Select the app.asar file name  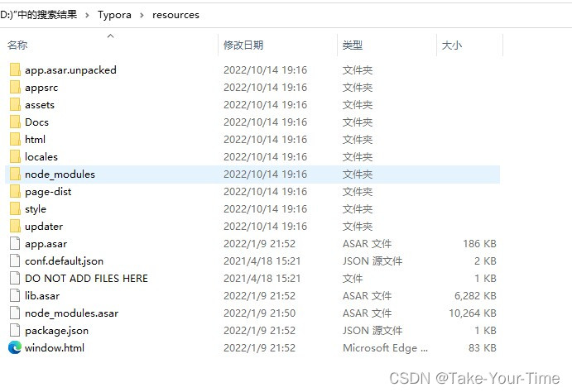(x=46, y=244)
